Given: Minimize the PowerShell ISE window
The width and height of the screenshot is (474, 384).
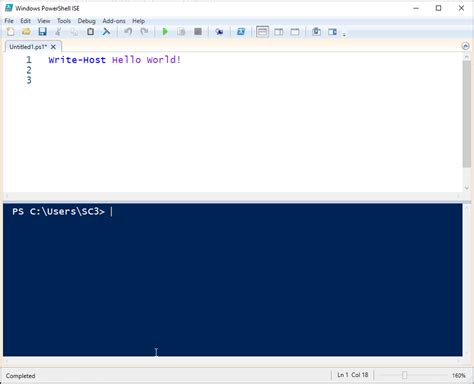Looking at the screenshot, I should [x=416, y=8].
